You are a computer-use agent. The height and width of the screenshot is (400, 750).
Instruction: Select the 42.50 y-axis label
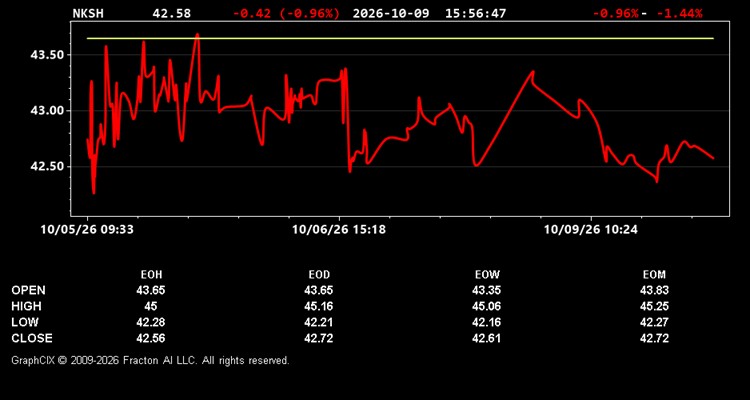(x=47, y=167)
